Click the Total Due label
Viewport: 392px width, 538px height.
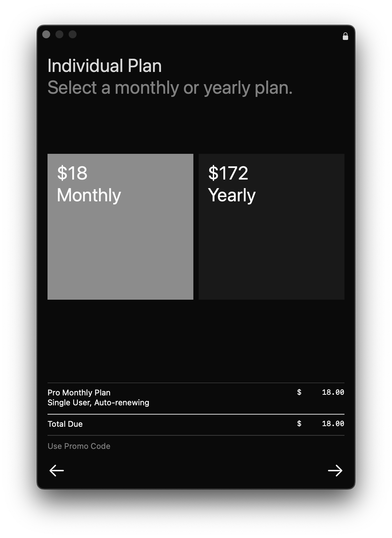[65, 424]
